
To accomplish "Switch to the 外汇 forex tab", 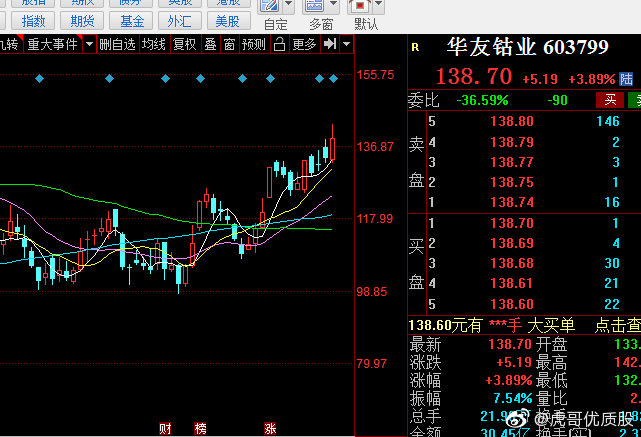I will coord(179,20).
